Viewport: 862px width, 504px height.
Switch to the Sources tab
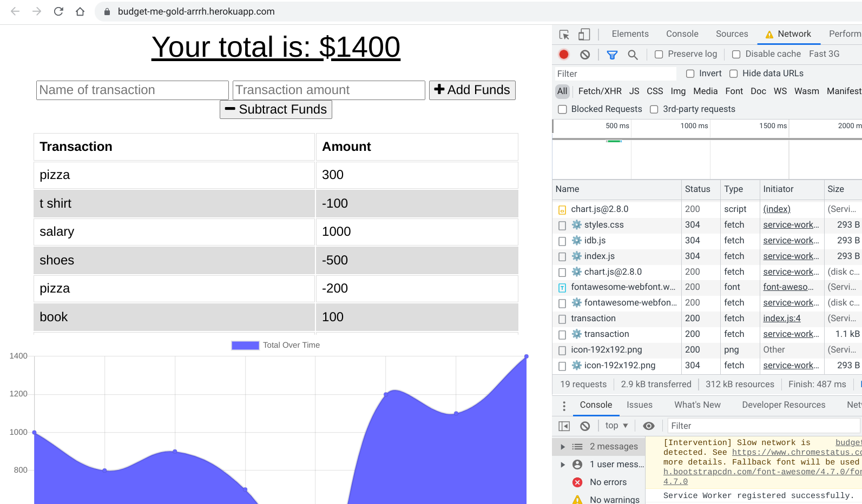732,34
